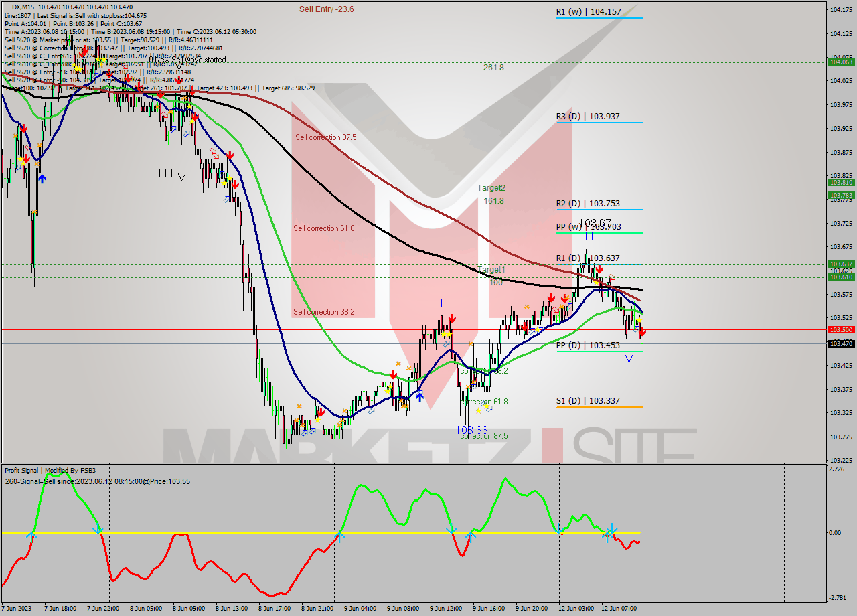This screenshot has width=857, height=616.
Task: Click the Target2 level label
Action: (491, 188)
